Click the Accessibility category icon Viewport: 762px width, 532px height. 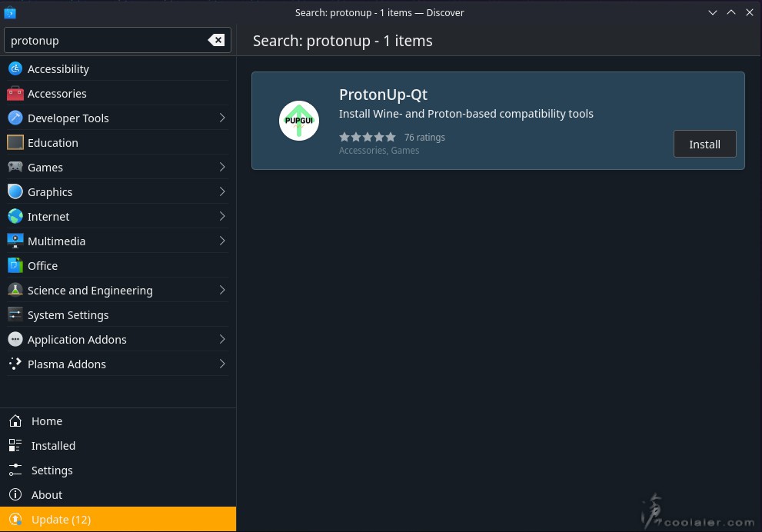pos(15,69)
